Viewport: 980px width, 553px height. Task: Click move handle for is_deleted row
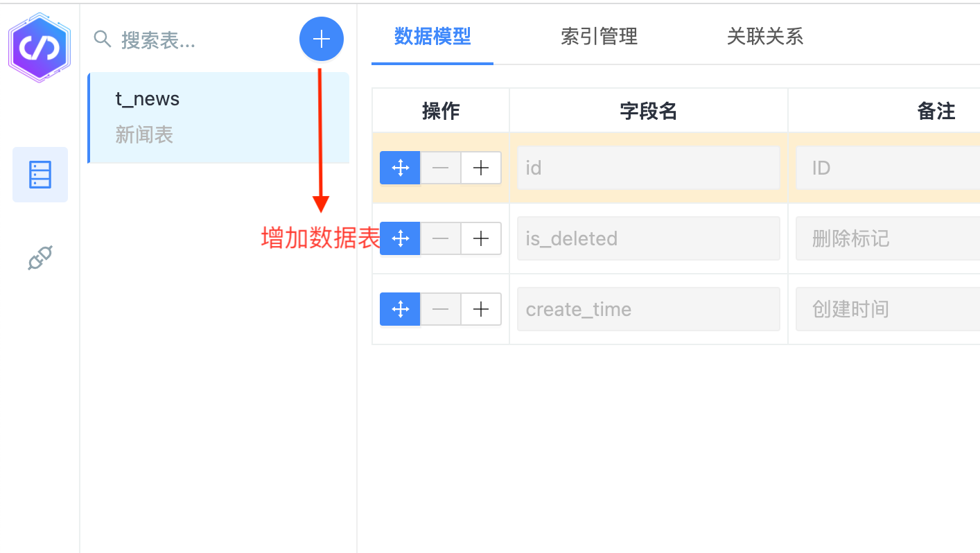[400, 238]
